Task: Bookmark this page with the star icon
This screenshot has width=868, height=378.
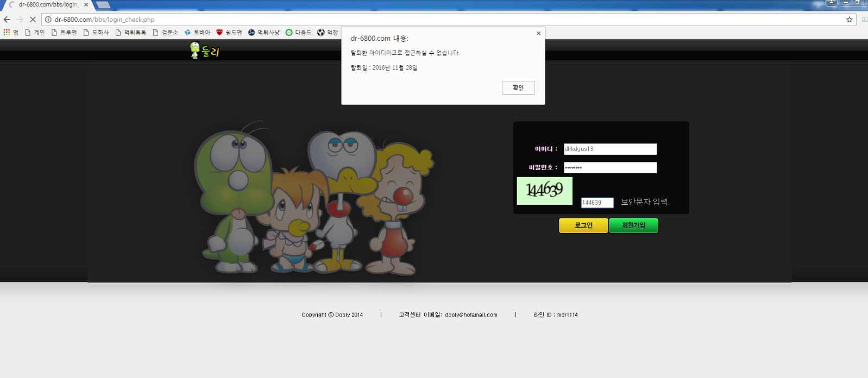Action: 850,20
